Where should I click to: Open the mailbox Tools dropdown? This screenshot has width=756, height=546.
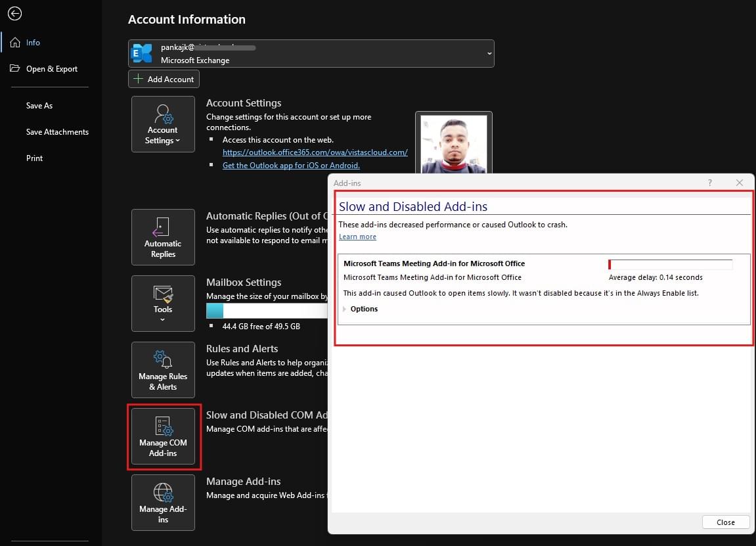[163, 304]
